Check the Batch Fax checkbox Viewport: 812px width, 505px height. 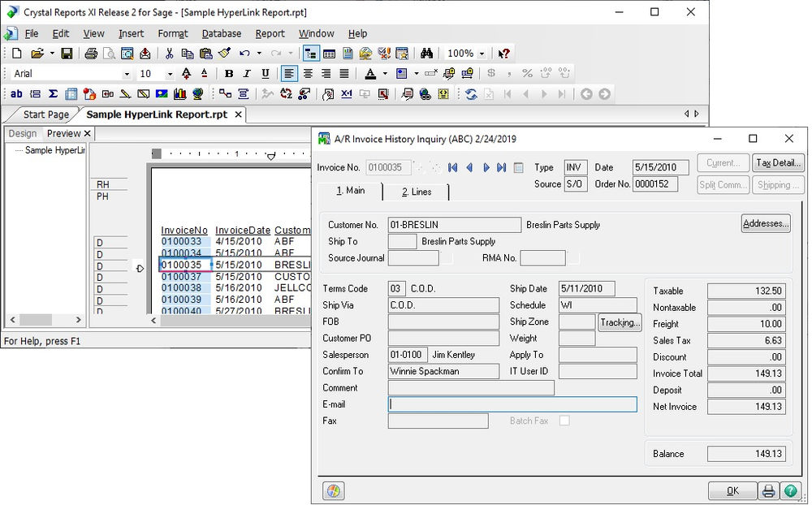coord(564,421)
